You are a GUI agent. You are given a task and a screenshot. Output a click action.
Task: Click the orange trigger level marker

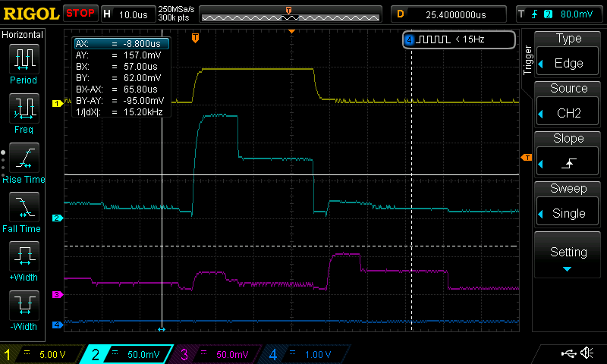tap(527, 157)
